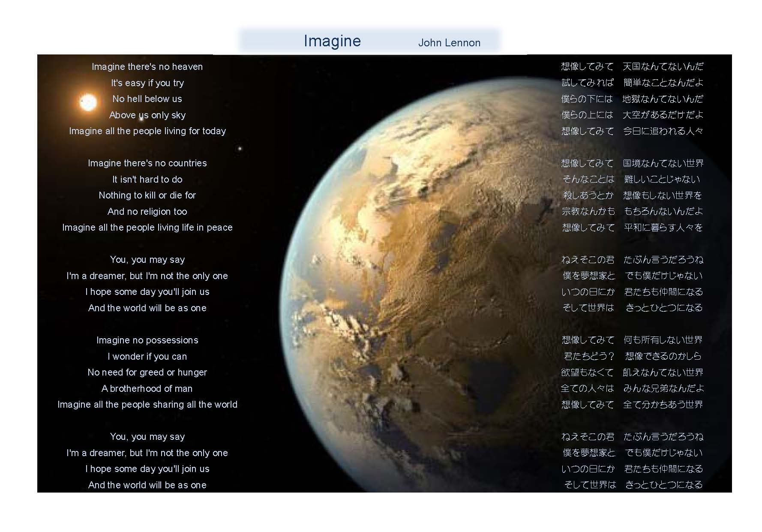The height and width of the screenshot is (532, 762).
Task: Click "Imagine all the people living life in peace"
Action: point(147,228)
